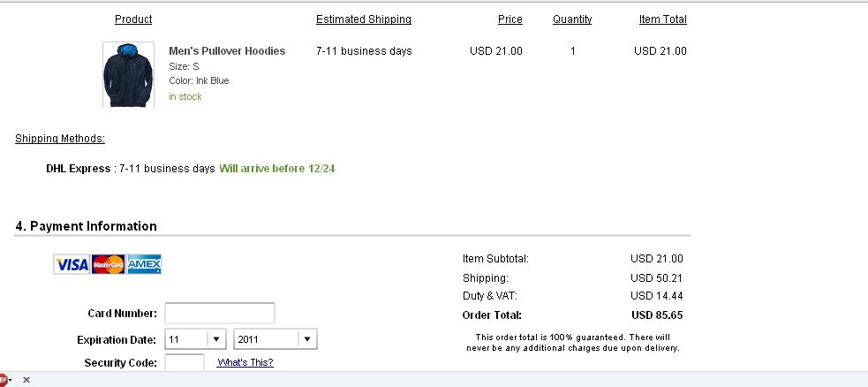Click the AMEX card logo
Image resolution: width=868 pixels, height=387 pixels.
pyautogui.click(x=145, y=265)
